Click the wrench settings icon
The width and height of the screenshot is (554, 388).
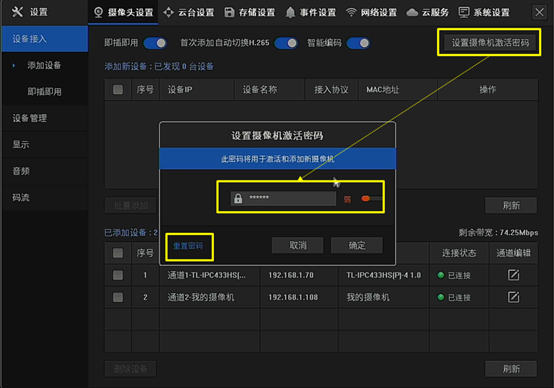pyautogui.click(x=17, y=12)
